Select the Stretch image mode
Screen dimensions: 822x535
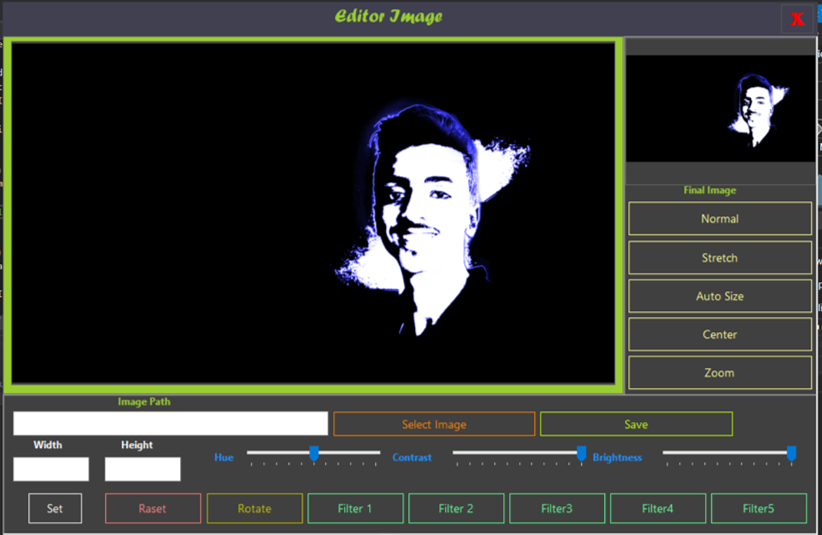[719, 258]
